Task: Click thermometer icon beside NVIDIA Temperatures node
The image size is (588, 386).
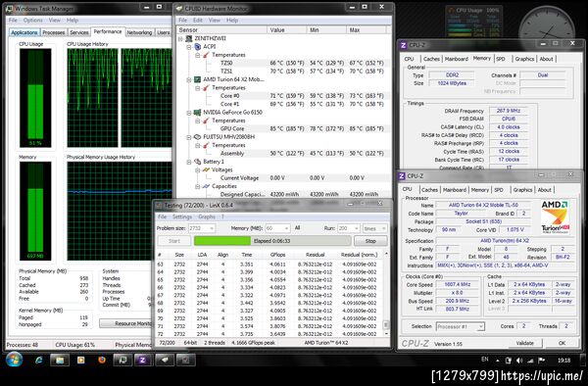Action: [206, 121]
